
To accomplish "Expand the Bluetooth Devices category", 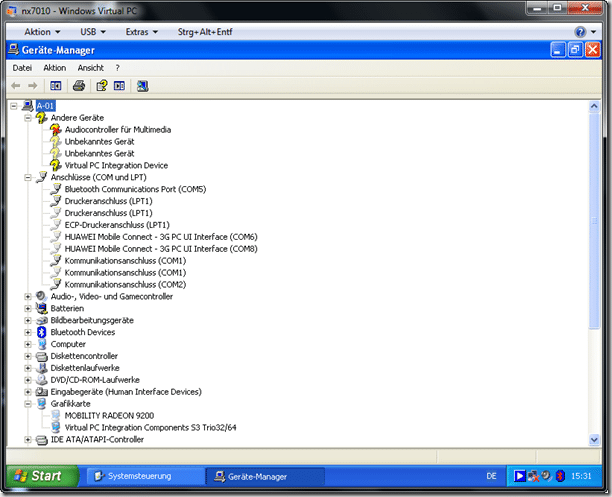I will click(x=28, y=332).
